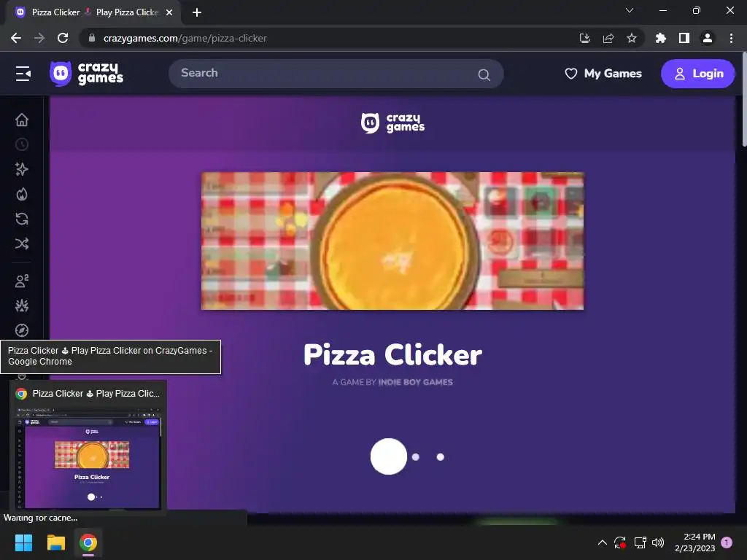Open Chrome extensions puzzle icon

(x=661, y=38)
